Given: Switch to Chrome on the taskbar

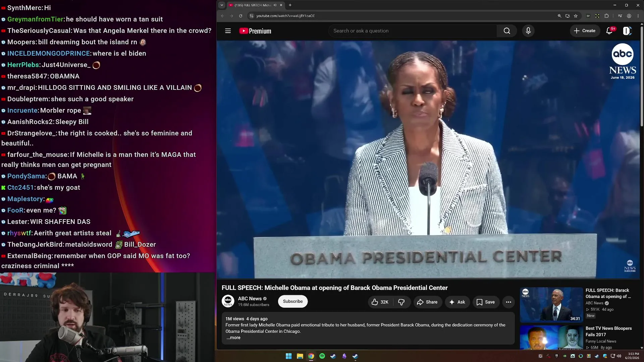Looking at the screenshot, I should [x=311, y=356].
